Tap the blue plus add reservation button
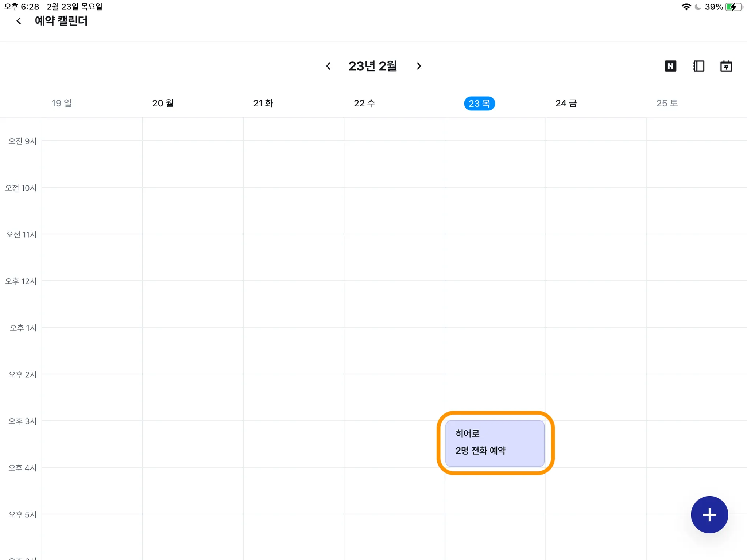This screenshot has height=560, width=747. coord(709,514)
